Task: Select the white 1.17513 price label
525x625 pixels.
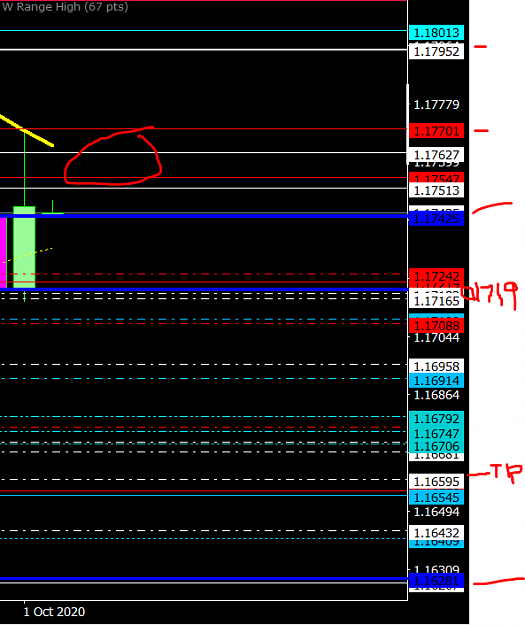Action: coord(437,191)
